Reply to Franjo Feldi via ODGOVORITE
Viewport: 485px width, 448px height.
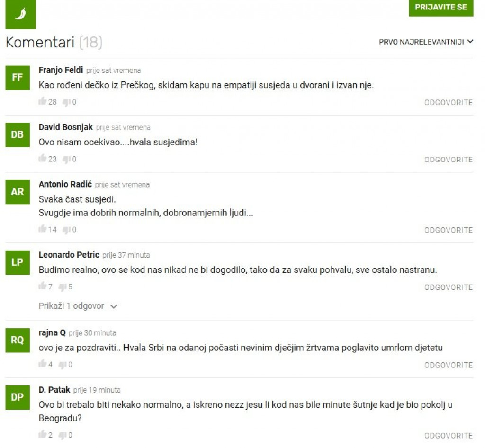(x=449, y=103)
